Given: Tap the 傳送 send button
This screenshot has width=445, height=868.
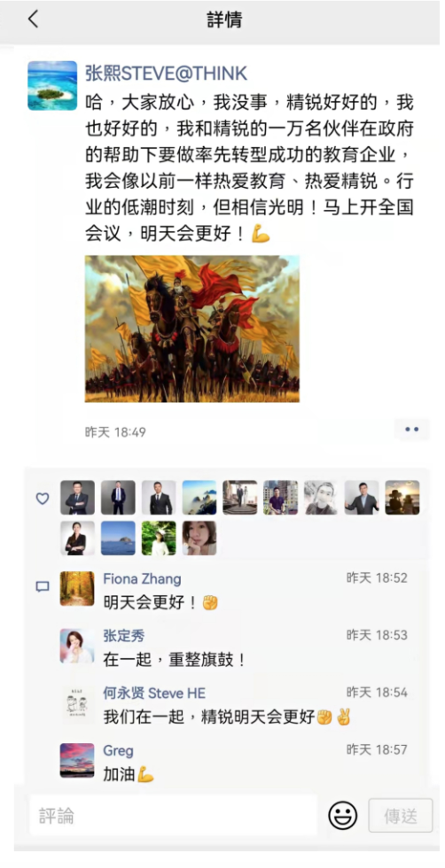Looking at the screenshot, I should 401,816.
